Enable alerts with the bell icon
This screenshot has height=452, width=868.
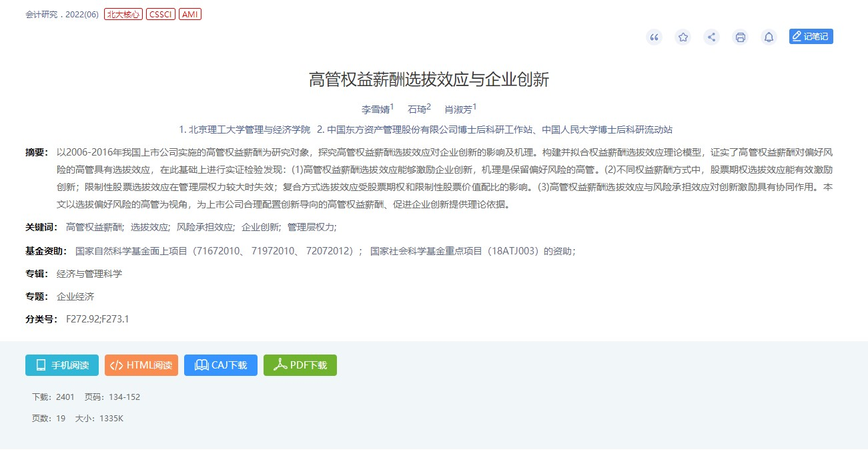click(x=769, y=37)
